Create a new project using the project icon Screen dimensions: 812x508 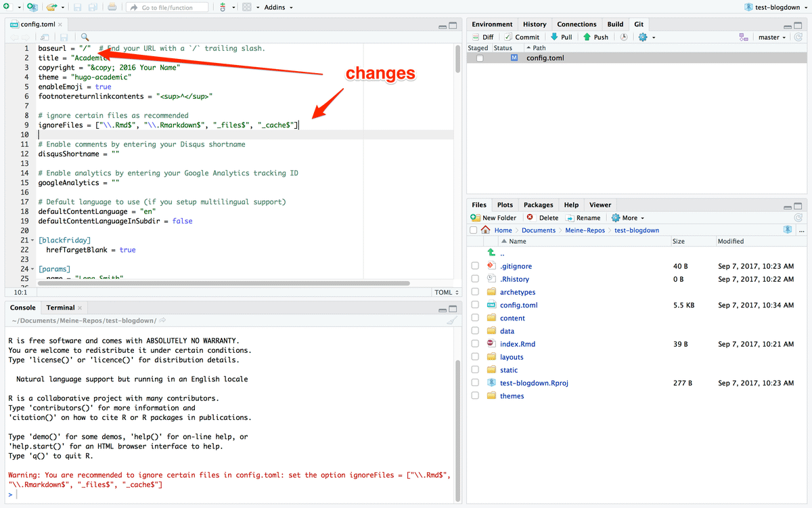[x=32, y=7]
